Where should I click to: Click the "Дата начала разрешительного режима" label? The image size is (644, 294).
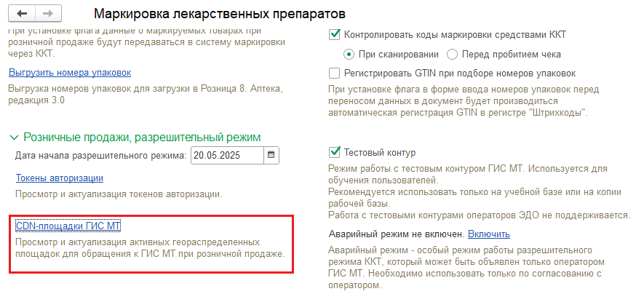pyautogui.click(x=101, y=156)
